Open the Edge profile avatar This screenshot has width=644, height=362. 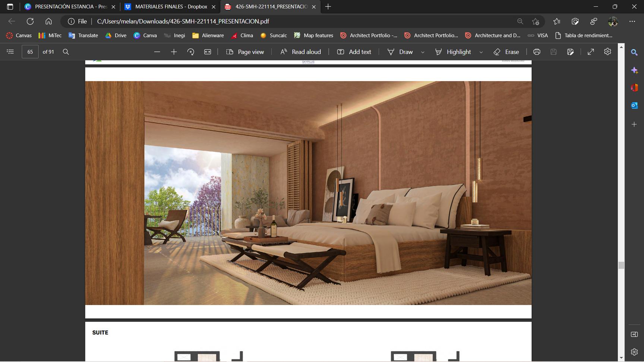coord(613,21)
